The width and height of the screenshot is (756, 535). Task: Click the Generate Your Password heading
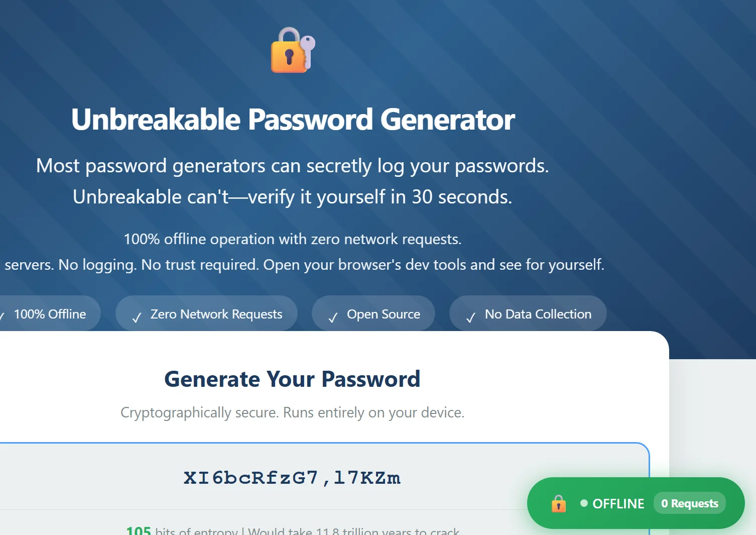[x=293, y=379]
